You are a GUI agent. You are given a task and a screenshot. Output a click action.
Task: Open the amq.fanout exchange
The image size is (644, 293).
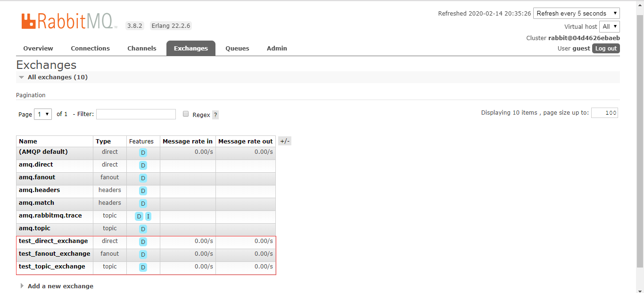pos(37,177)
